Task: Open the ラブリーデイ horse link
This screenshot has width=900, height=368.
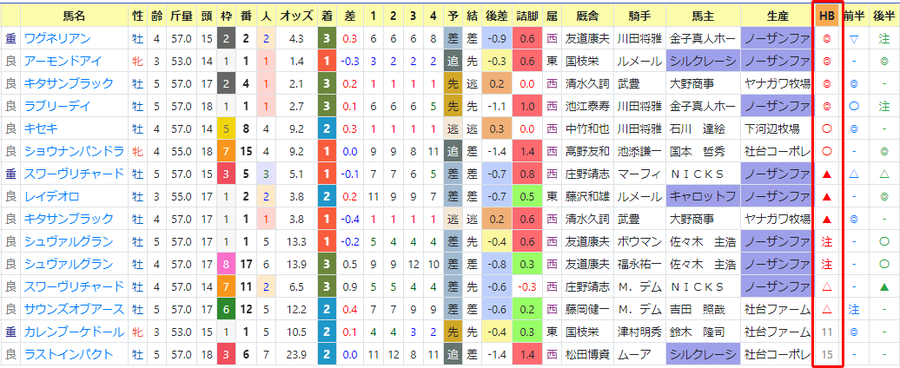Action: (x=57, y=106)
